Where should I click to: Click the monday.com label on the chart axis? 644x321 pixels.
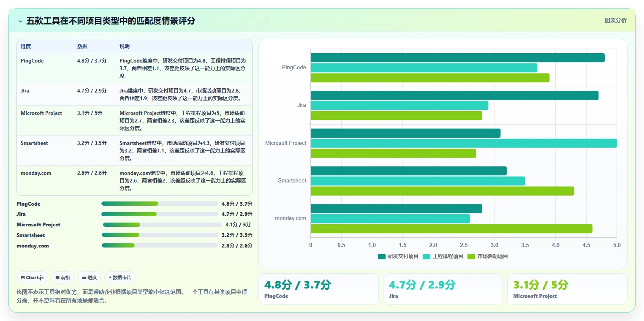[x=291, y=218]
